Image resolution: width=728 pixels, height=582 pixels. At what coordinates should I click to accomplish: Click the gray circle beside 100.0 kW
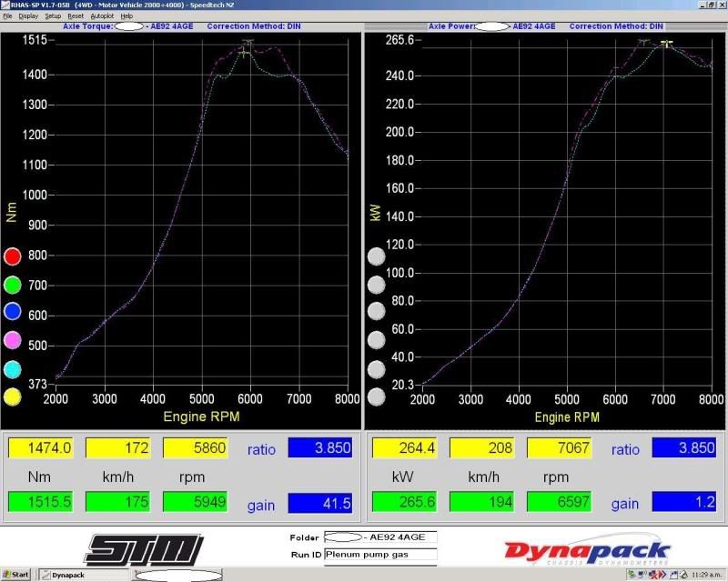click(377, 285)
